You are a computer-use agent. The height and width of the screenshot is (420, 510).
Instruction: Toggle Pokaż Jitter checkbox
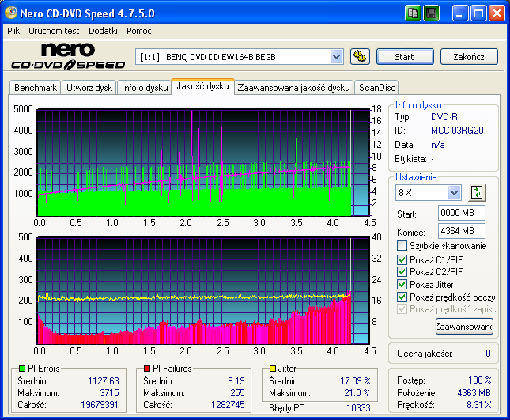[402, 284]
